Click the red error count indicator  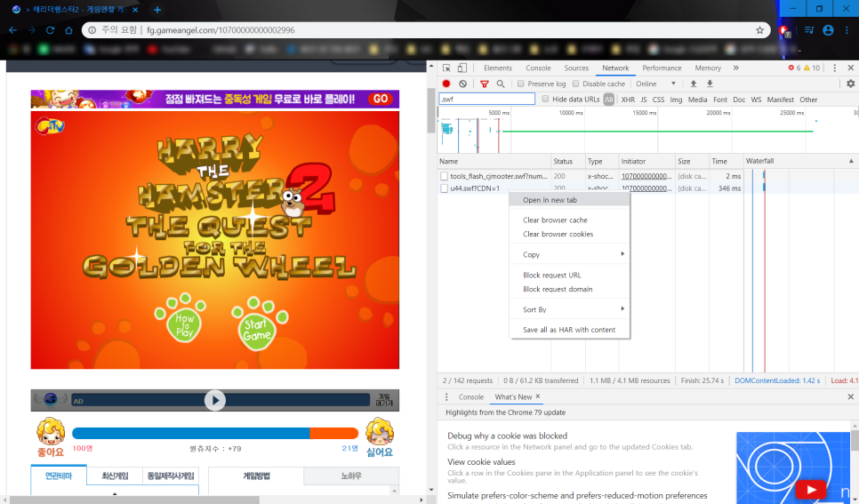[794, 68]
